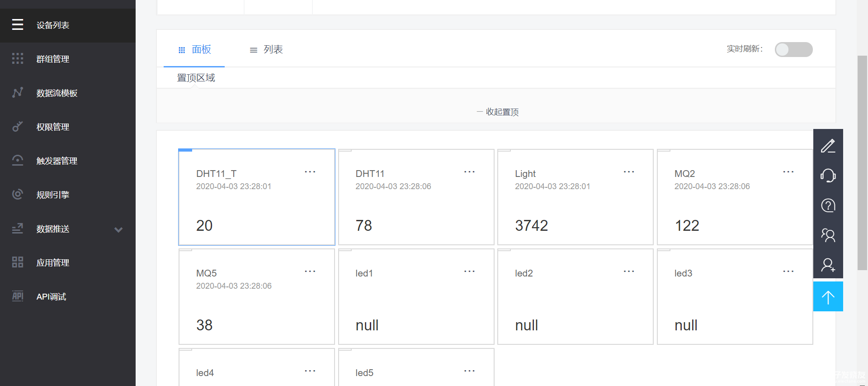This screenshot has width=868, height=386.
Task: Click the two-users community icon
Action: pos(828,235)
